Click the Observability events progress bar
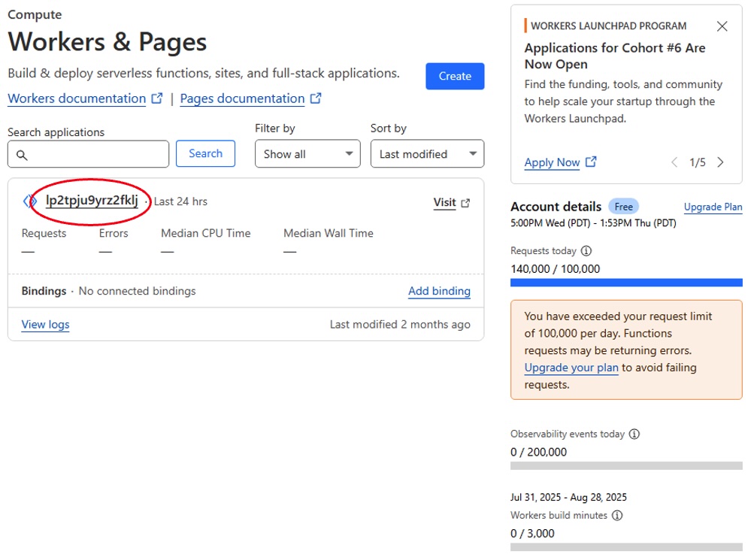The image size is (748, 560). pos(626,465)
